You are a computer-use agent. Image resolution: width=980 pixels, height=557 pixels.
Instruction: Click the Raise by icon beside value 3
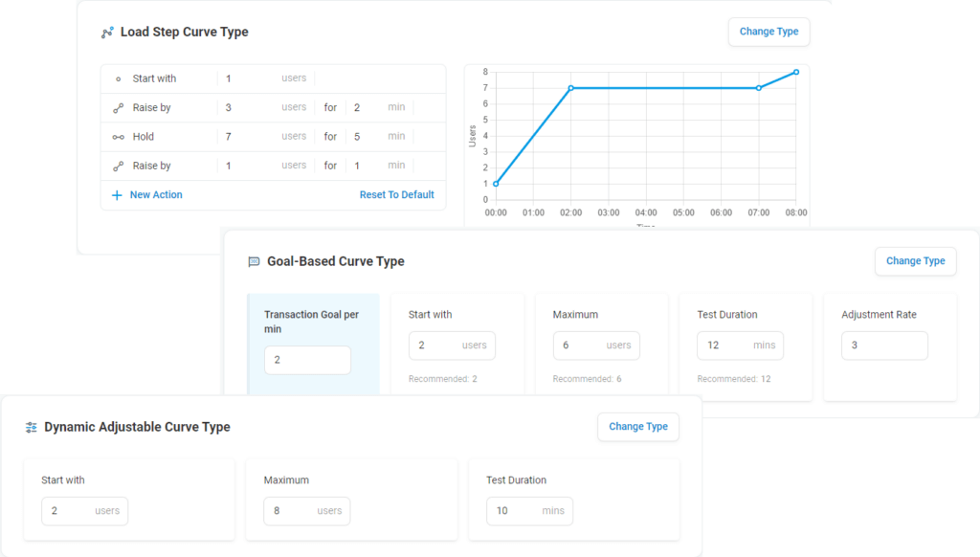[x=121, y=107]
